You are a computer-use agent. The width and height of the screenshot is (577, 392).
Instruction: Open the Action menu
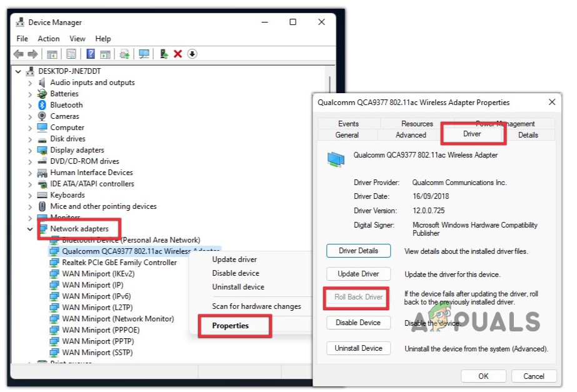point(48,38)
